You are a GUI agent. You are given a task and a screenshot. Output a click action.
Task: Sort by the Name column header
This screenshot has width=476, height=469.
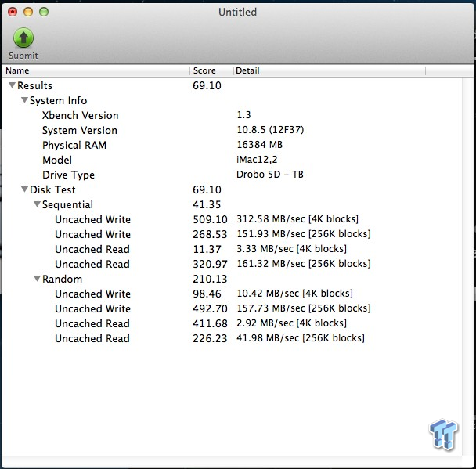tap(96, 70)
